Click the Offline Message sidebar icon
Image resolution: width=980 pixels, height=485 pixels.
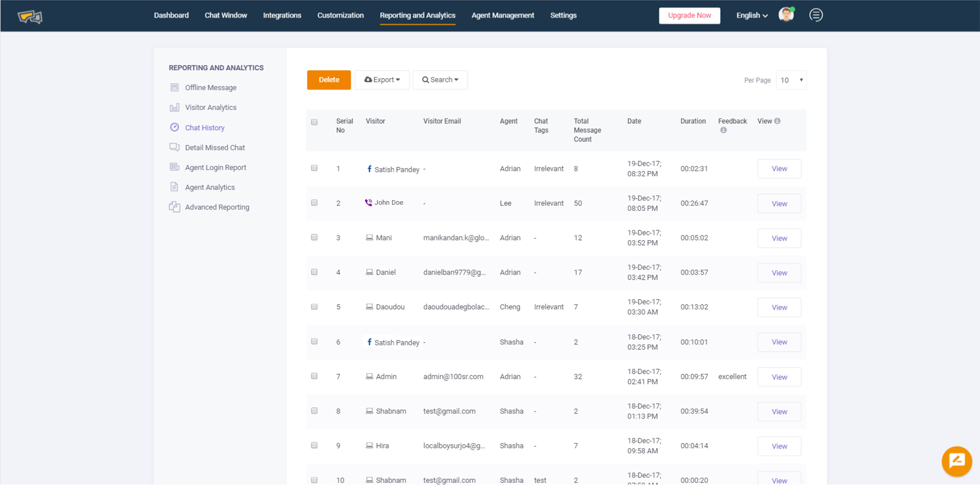coord(175,87)
